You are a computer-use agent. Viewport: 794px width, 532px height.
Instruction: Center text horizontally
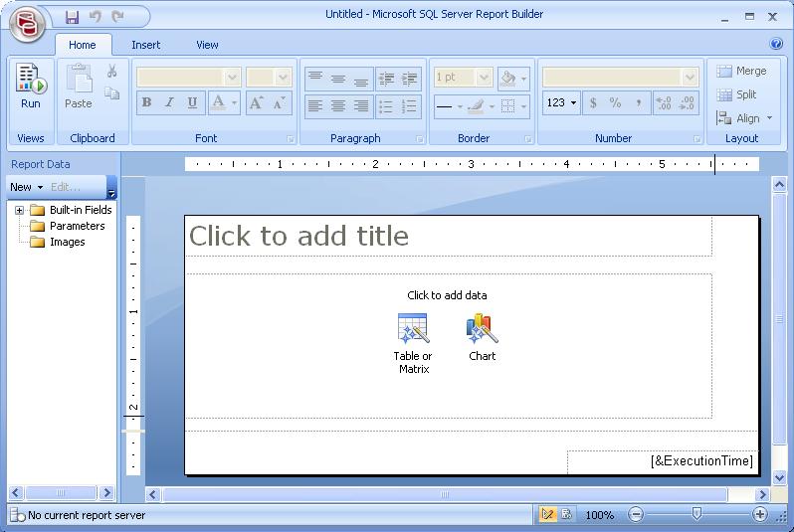(x=338, y=105)
